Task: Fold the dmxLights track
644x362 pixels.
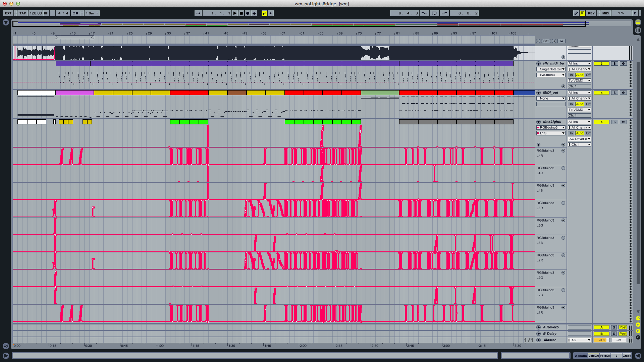Action: (x=538, y=122)
